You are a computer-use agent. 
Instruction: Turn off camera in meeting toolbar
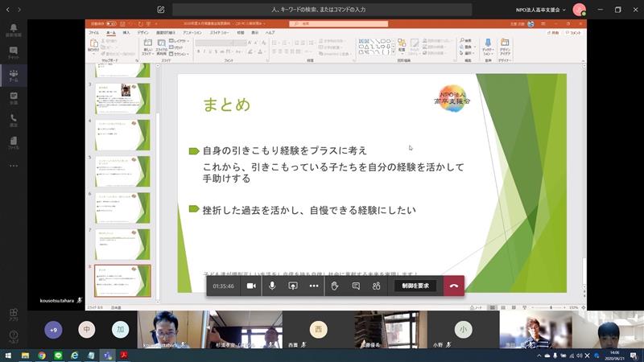[x=251, y=286]
